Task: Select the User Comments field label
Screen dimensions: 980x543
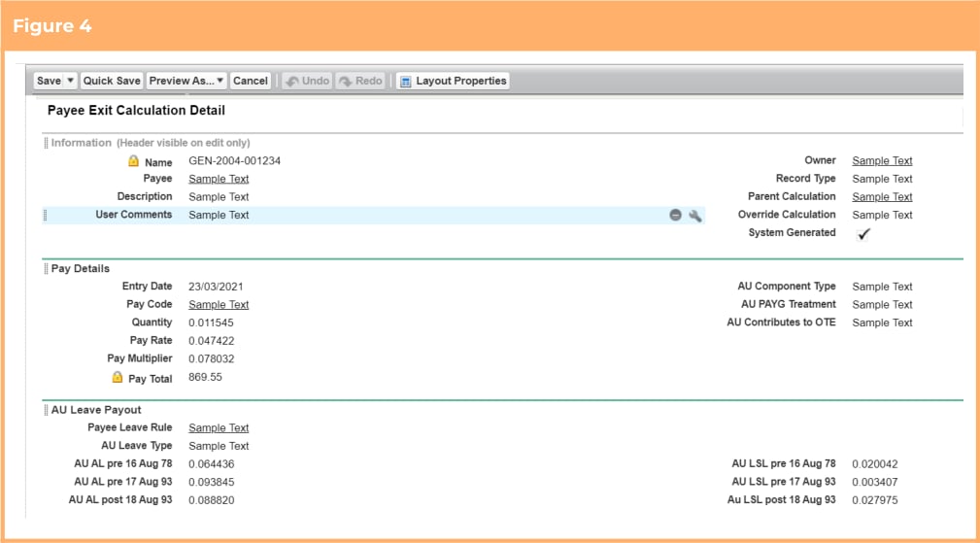Action: click(134, 215)
